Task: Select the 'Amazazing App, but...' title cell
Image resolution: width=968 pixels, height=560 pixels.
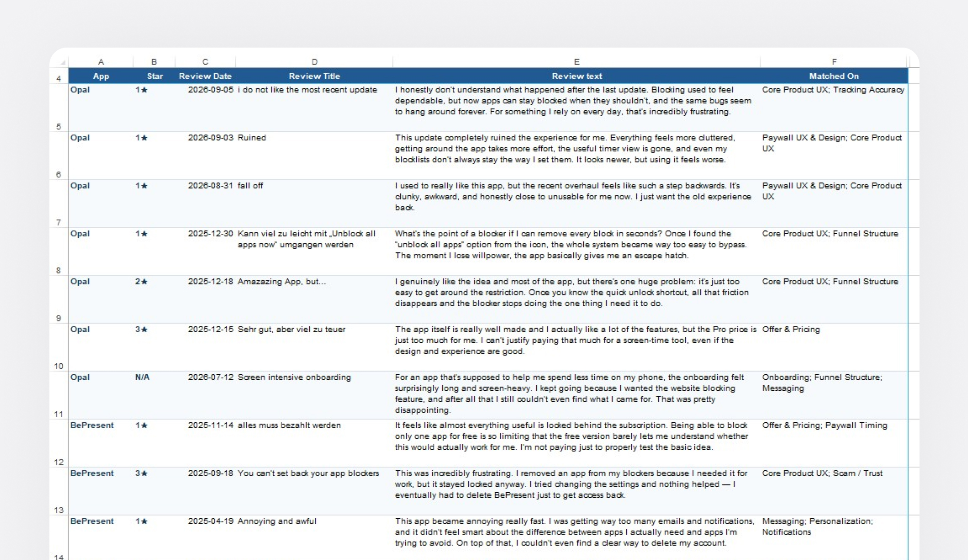Action: tap(314, 299)
